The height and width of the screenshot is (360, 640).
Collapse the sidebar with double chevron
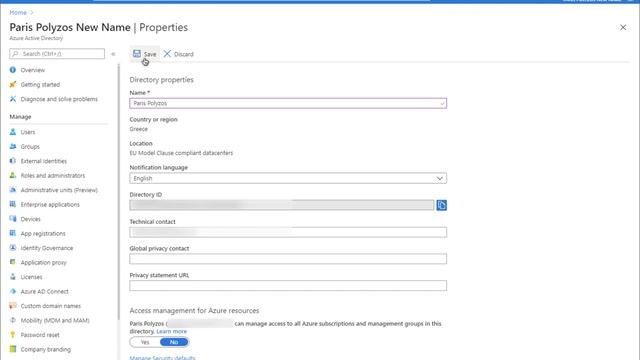click(x=113, y=54)
